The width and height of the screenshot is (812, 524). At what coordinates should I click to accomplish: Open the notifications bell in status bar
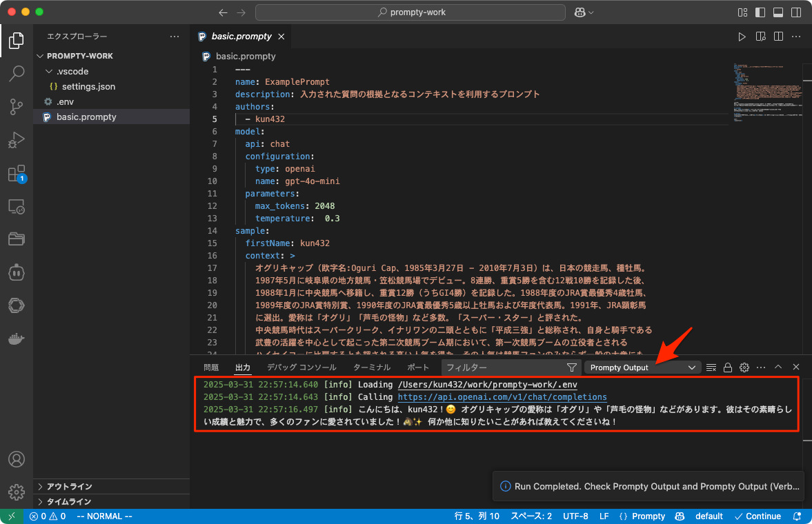point(797,516)
